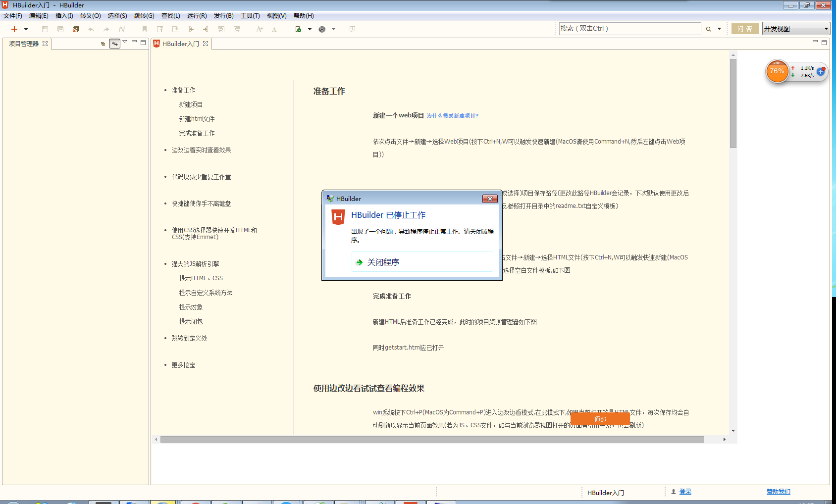Click the Close All files toolbar icon
This screenshot has height=504, width=836.
click(x=76, y=29)
